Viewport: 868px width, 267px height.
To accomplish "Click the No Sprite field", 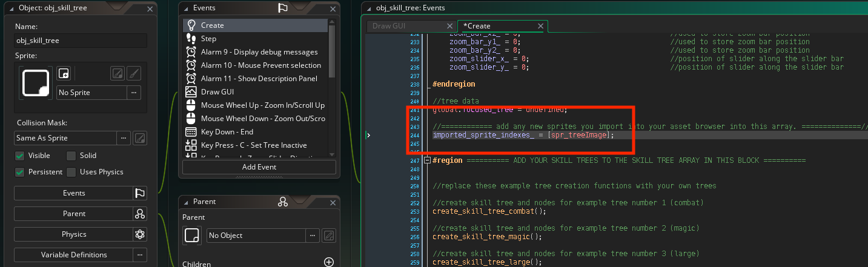I will (91, 93).
